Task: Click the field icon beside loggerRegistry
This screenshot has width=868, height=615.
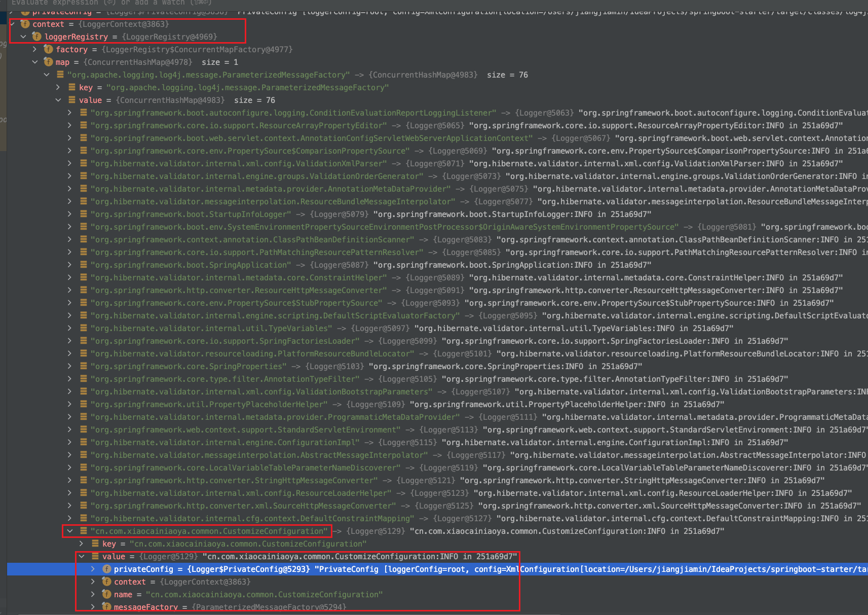Action: (x=36, y=37)
